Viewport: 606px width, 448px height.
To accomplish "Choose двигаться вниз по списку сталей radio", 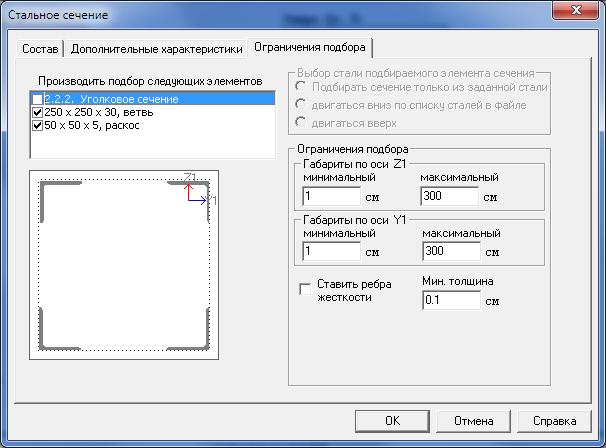I will (300, 104).
